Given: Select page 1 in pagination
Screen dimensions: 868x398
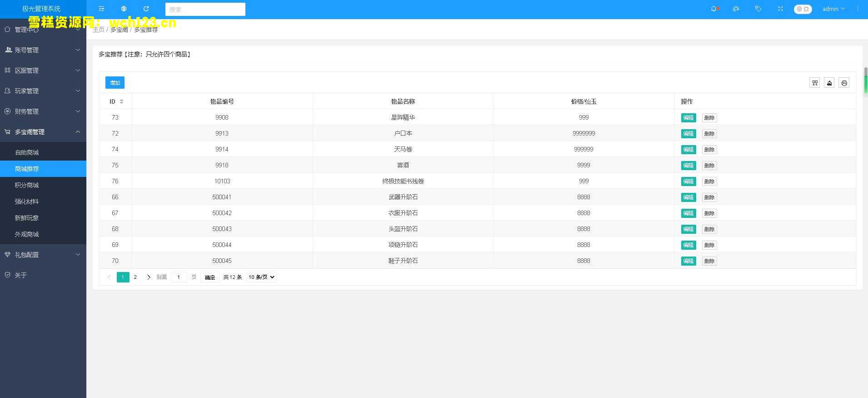Looking at the screenshot, I should click(123, 277).
